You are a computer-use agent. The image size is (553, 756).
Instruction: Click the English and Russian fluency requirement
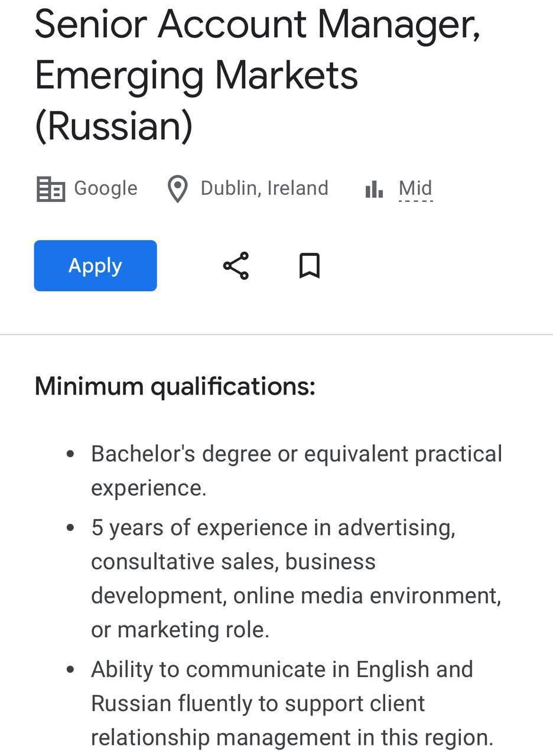click(x=292, y=703)
